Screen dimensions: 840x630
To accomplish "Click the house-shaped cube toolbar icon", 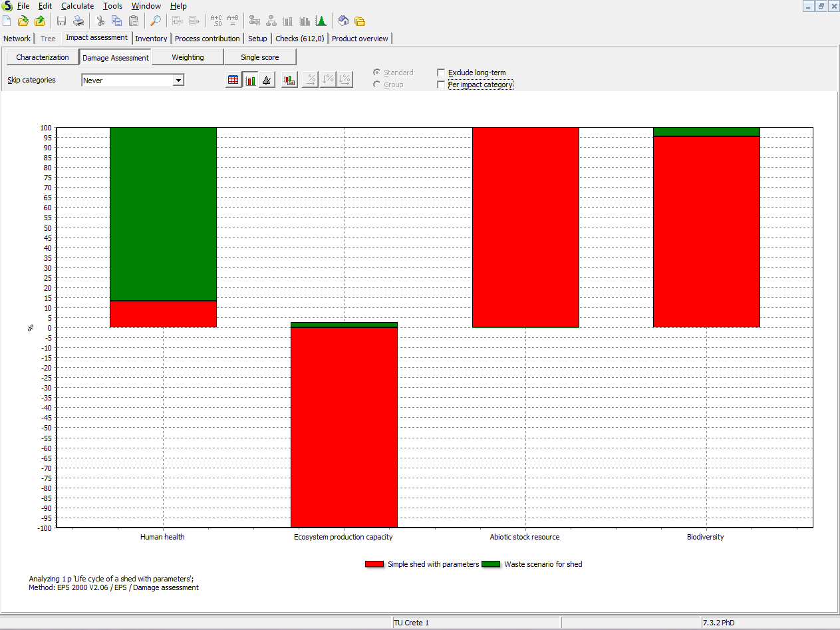I will (x=343, y=21).
